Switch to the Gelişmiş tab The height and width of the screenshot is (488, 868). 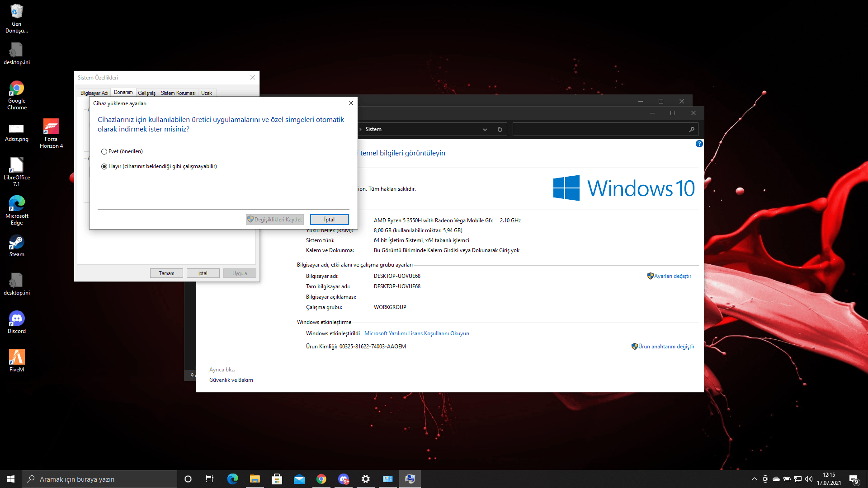[146, 93]
